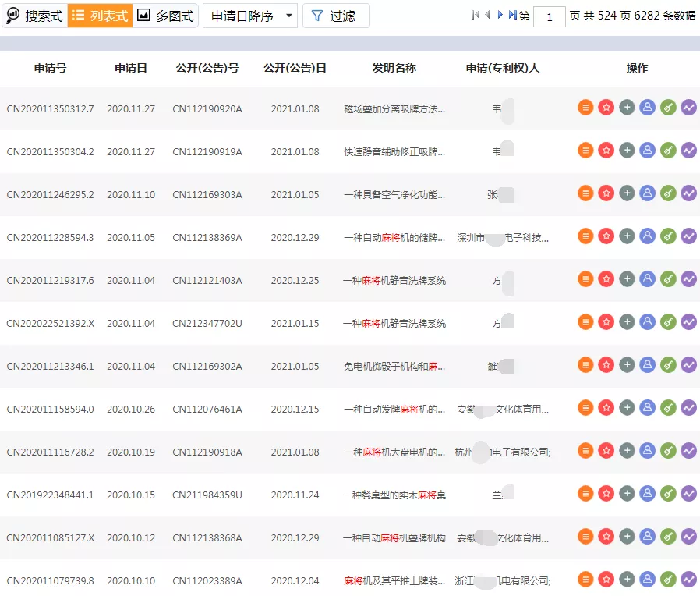Click the 申请号 column header
Screen dimensions: 700x596
tap(50, 68)
